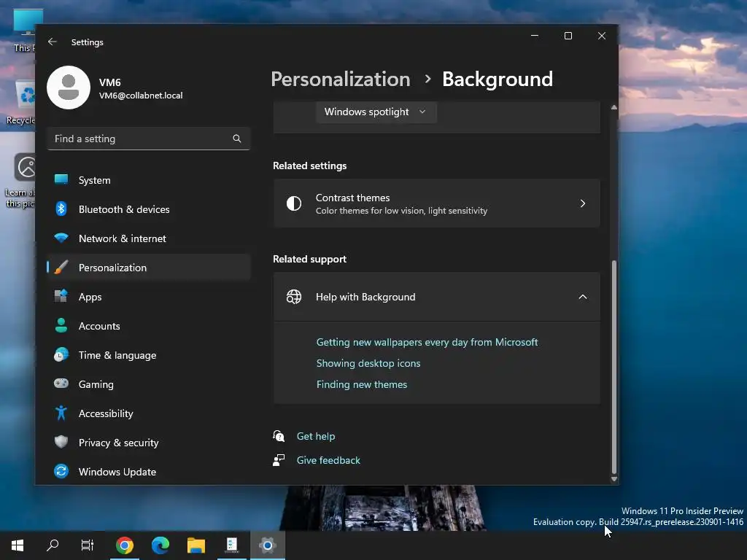This screenshot has height=560, width=747.
Task: Select Time & language category
Action: point(149,355)
